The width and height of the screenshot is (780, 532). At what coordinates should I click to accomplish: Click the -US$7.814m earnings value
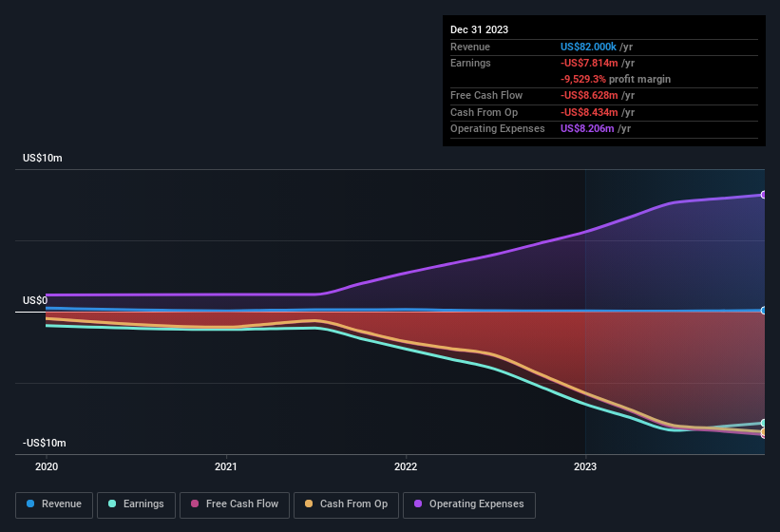coord(589,63)
